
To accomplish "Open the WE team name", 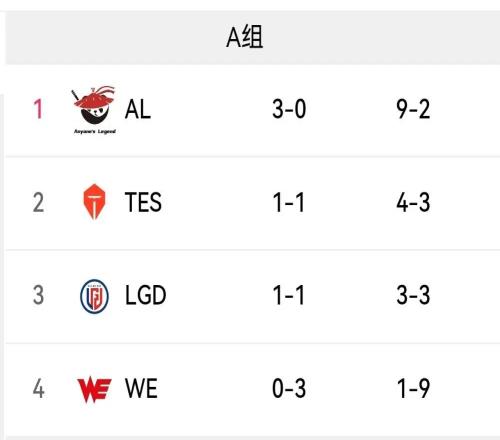I will [x=141, y=388].
